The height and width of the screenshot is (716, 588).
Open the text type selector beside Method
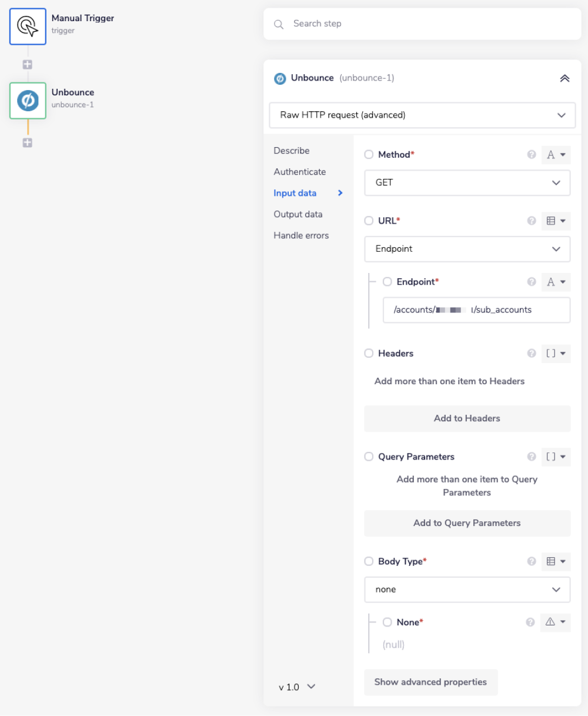(x=556, y=155)
